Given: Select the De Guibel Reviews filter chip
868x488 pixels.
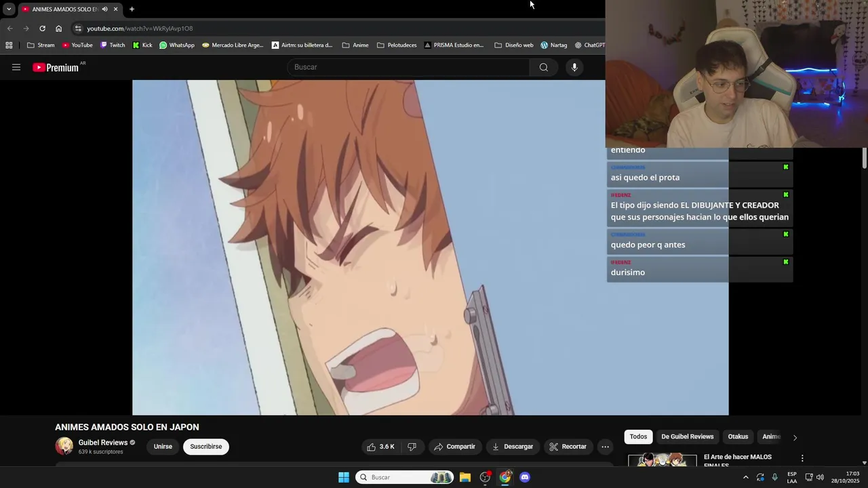Looking at the screenshot, I should click(x=688, y=437).
